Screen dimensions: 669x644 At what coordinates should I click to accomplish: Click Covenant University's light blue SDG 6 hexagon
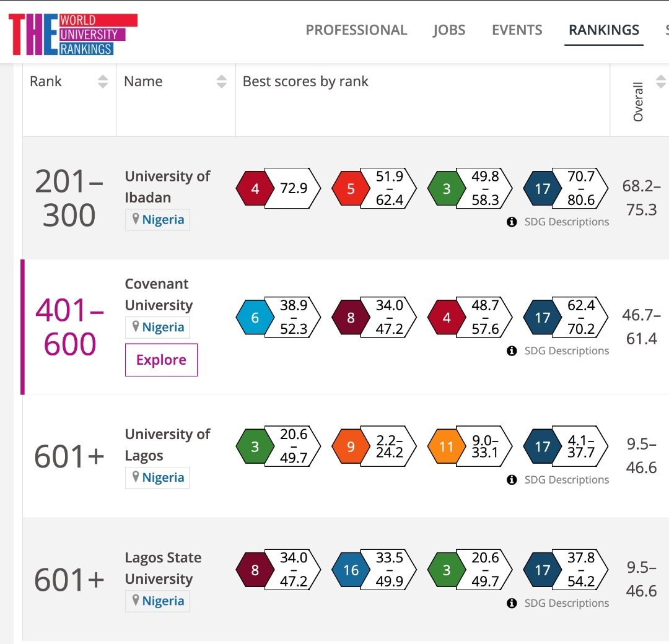click(x=255, y=318)
